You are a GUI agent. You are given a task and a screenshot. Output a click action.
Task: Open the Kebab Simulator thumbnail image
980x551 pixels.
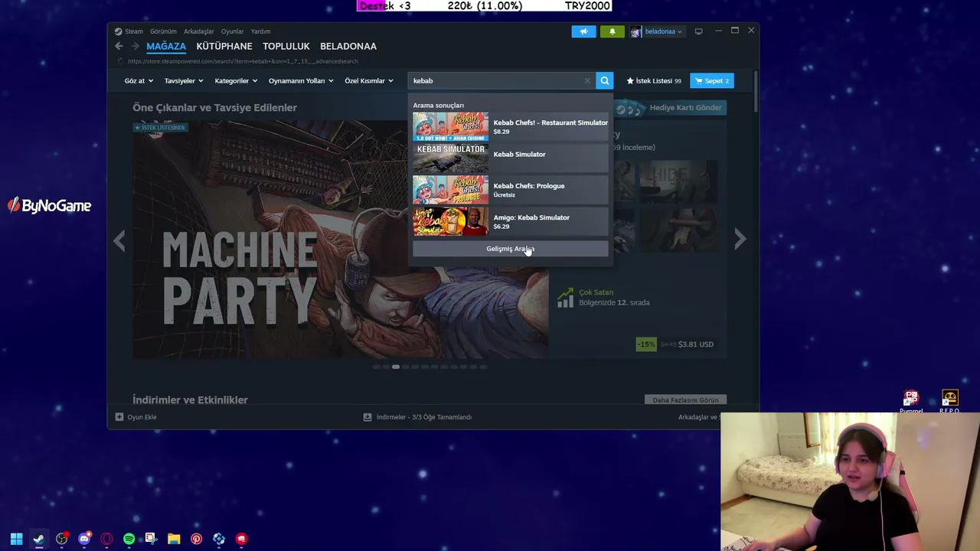450,158
